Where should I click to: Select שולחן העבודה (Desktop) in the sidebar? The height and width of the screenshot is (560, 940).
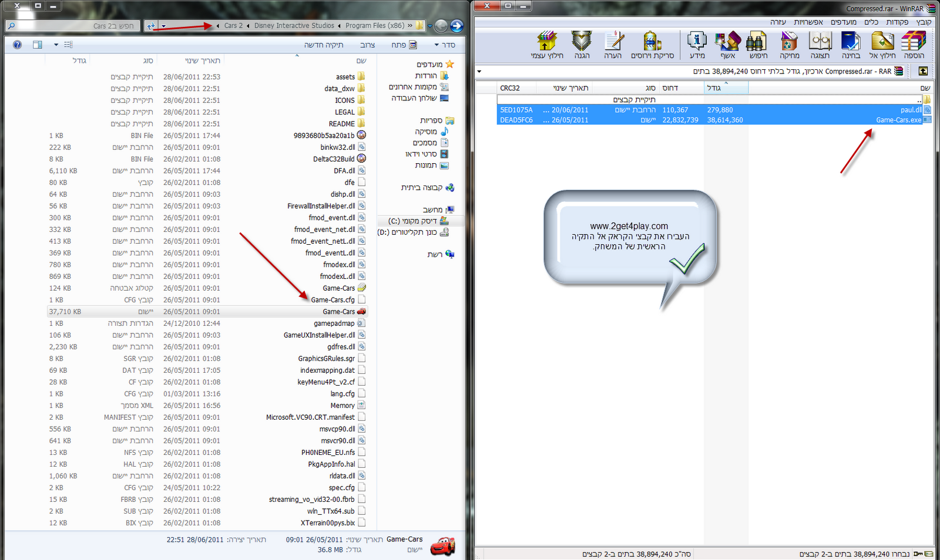point(420,98)
